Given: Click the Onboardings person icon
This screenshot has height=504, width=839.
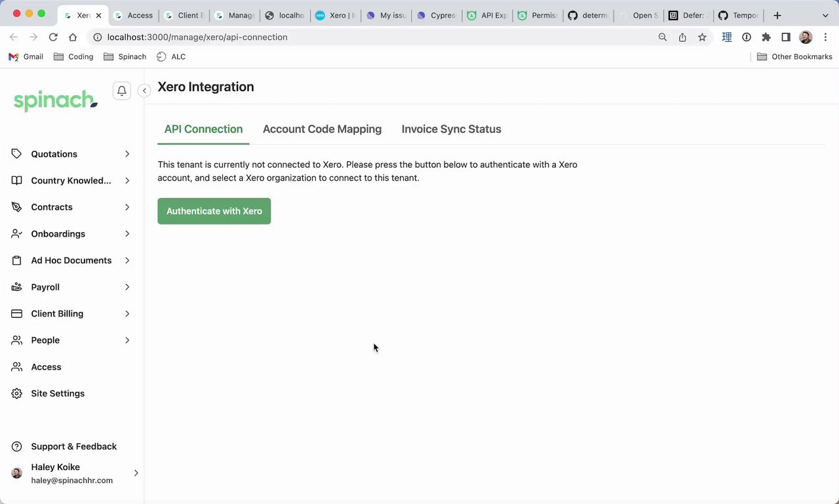Looking at the screenshot, I should click(x=17, y=234).
